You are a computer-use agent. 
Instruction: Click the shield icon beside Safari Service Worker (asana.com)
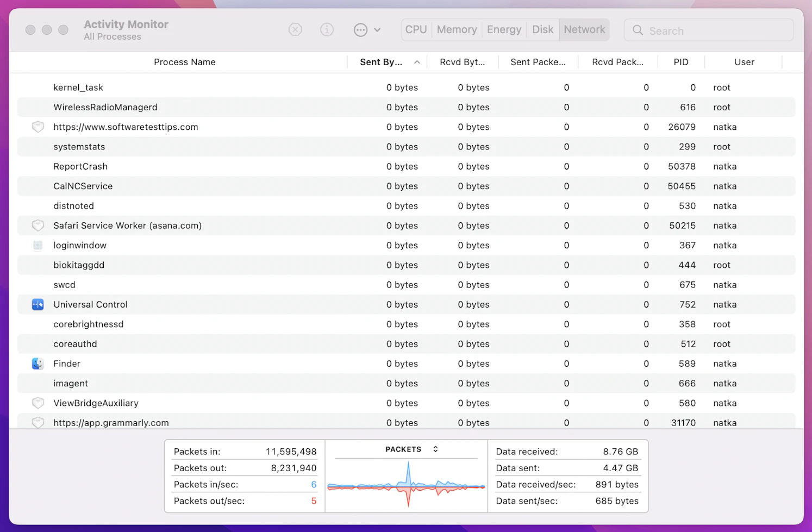38,226
